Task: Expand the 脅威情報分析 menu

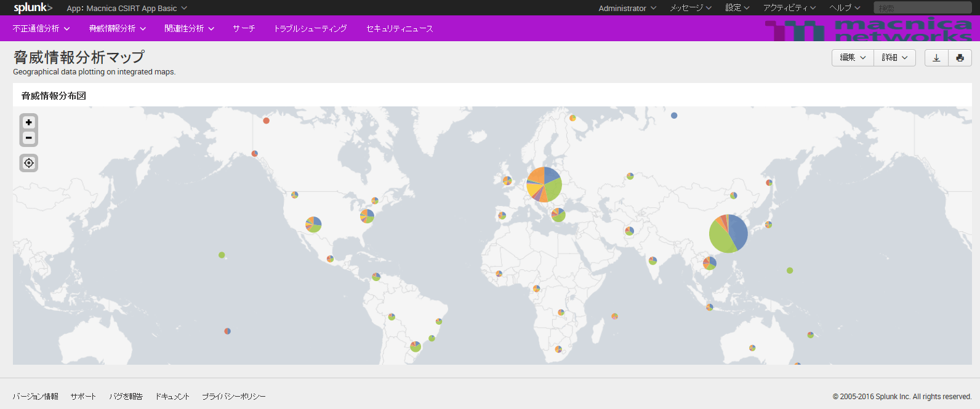Action: tap(117, 29)
